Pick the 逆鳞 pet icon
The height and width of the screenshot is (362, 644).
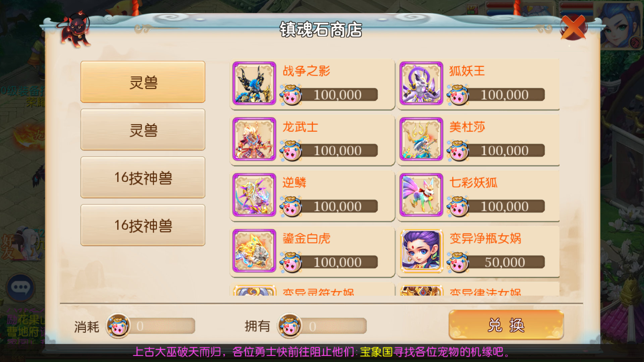pos(254,195)
